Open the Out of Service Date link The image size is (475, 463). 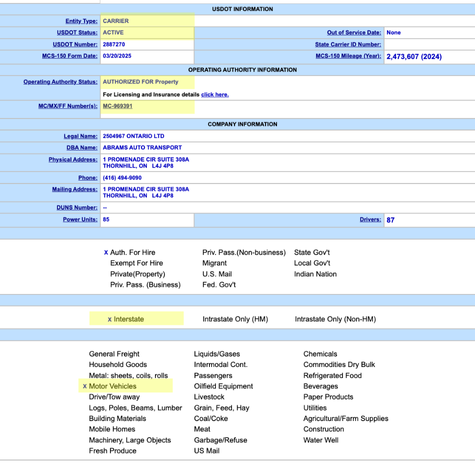pyautogui.click(x=354, y=33)
